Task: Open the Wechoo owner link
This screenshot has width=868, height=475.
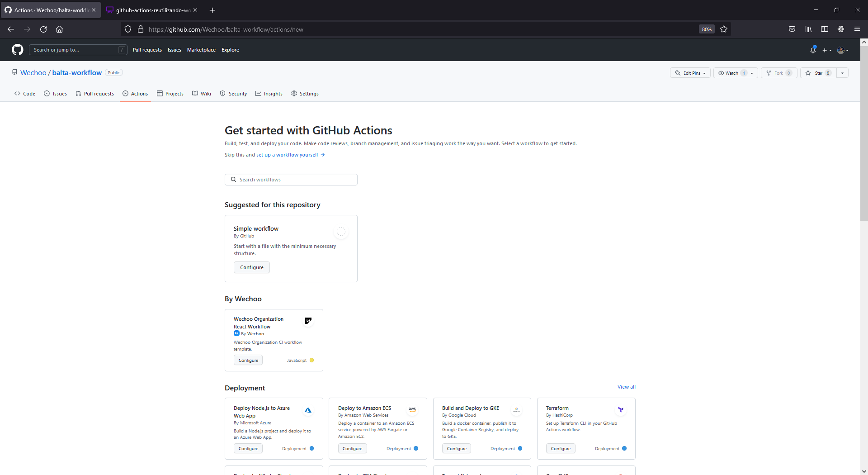Action: pos(33,73)
